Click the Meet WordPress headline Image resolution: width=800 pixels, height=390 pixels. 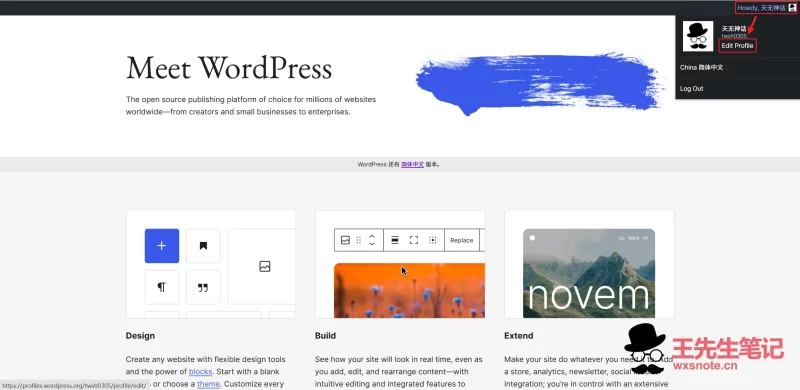click(x=229, y=68)
